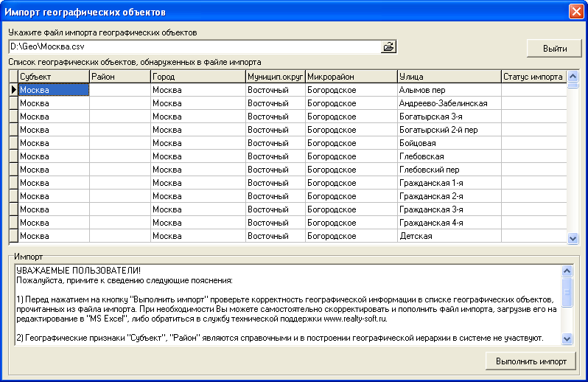
Task: Select the Гражданская 4-я cell
Action: pyautogui.click(x=449, y=223)
